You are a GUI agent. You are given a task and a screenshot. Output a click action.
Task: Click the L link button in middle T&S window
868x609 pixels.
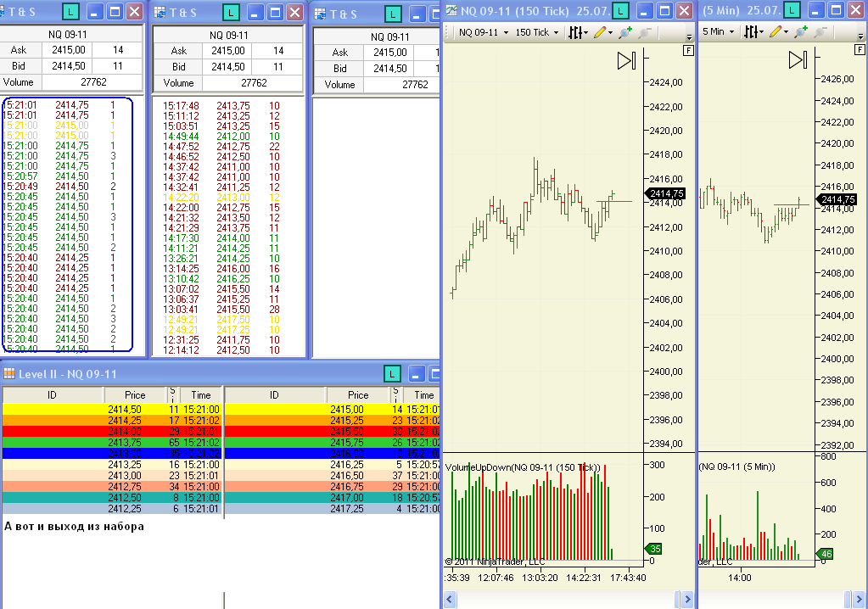(231, 12)
